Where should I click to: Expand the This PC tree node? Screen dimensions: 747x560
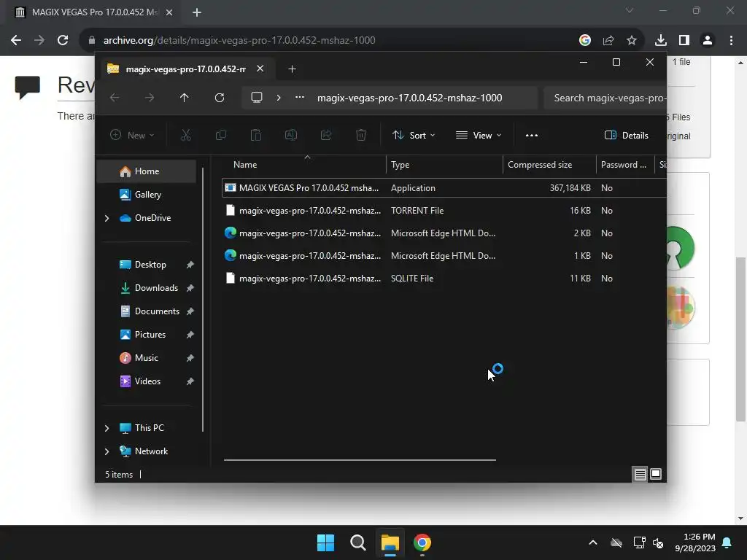tap(107, 428)
